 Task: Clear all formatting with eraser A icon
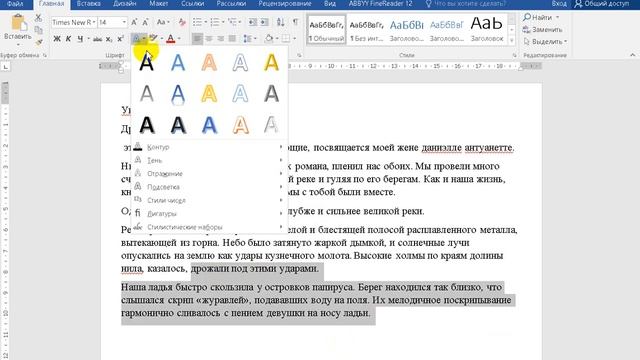pos(182,22)
